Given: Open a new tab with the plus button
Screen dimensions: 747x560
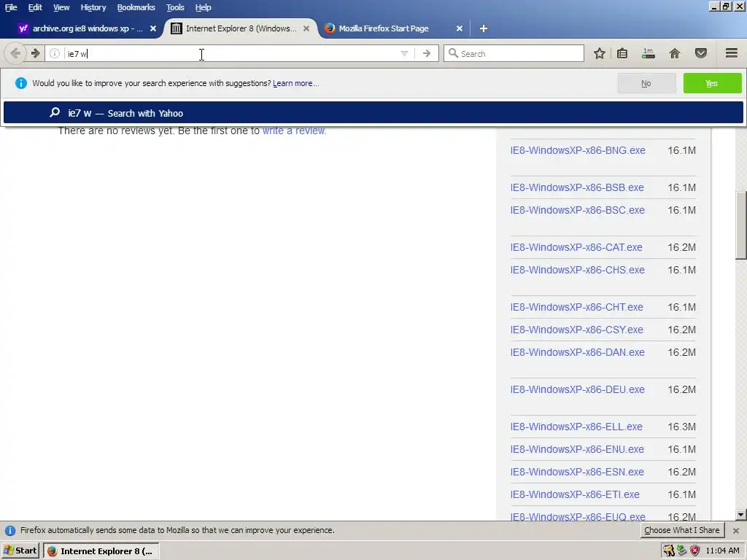Looking at the screenshot, I should pos(483,28).
